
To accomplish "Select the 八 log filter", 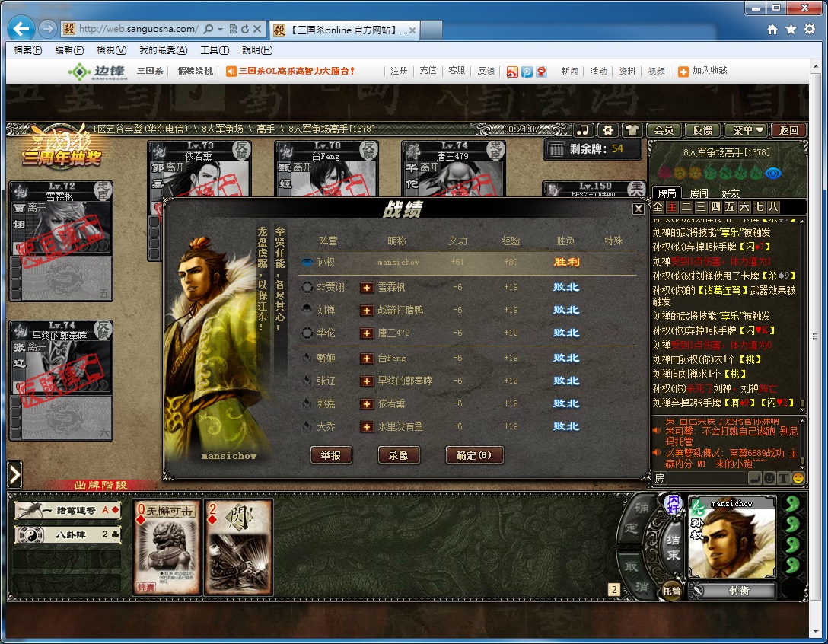I will (772, 207).
